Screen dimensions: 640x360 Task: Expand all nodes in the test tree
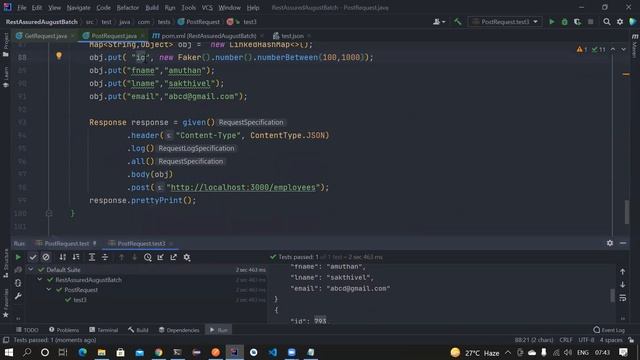[x=92, y=257]
